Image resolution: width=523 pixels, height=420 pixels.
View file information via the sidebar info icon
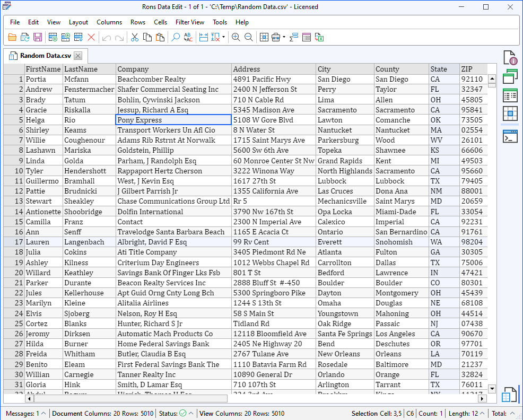pyautogui.click(x=509, y=57)
